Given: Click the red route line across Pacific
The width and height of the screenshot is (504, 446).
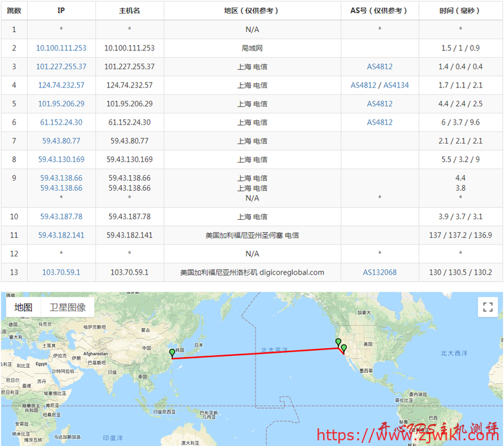Looking at the screenshot, I should click(255, 353).
